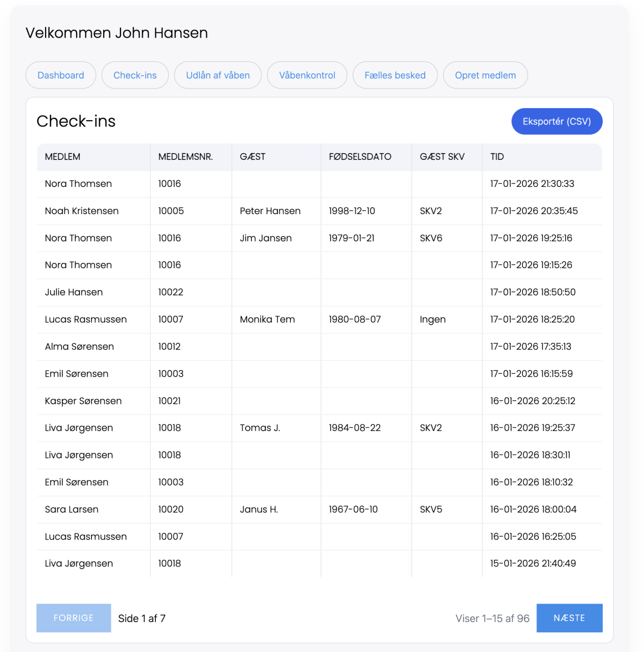644x652 pixels.
Task: Click the Alma Sørensen member name
Action: (79, 347)
